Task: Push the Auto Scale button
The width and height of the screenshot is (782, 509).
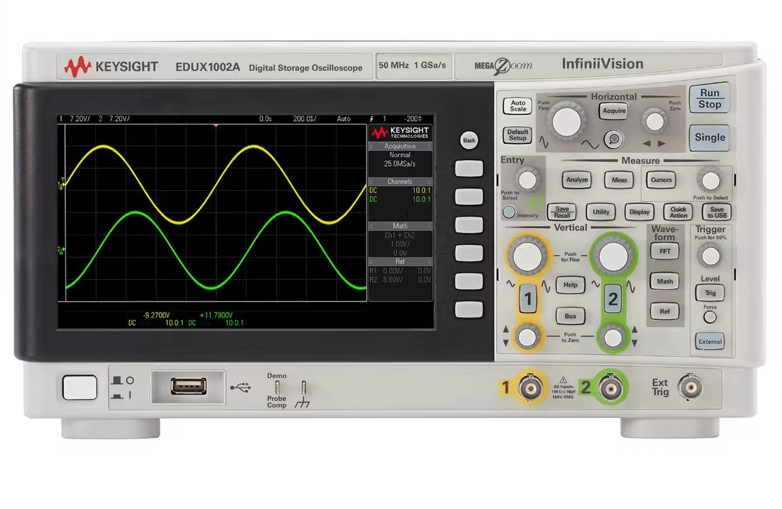Action: 517,106
